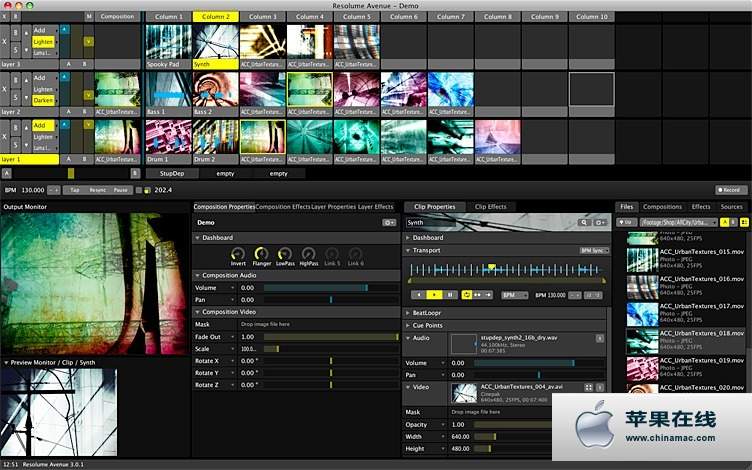This screenshot has width=752, height=470.
Task: Click the Resync button
Action: pyautogui.click(x=97, y=190)
